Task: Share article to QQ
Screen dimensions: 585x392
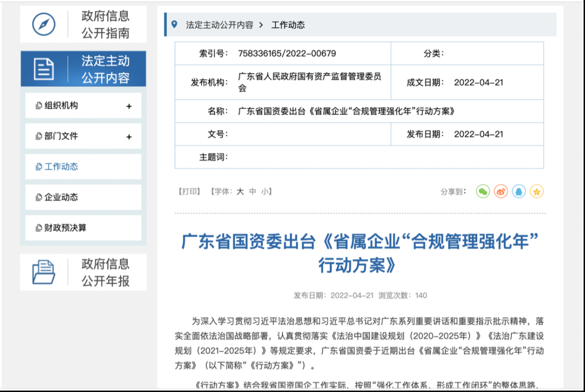Action: tap(518, 191)
